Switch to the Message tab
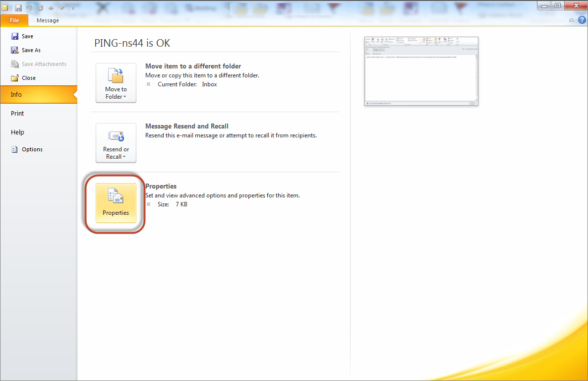Viewport: 588px width, 381px height. [48, 20]
